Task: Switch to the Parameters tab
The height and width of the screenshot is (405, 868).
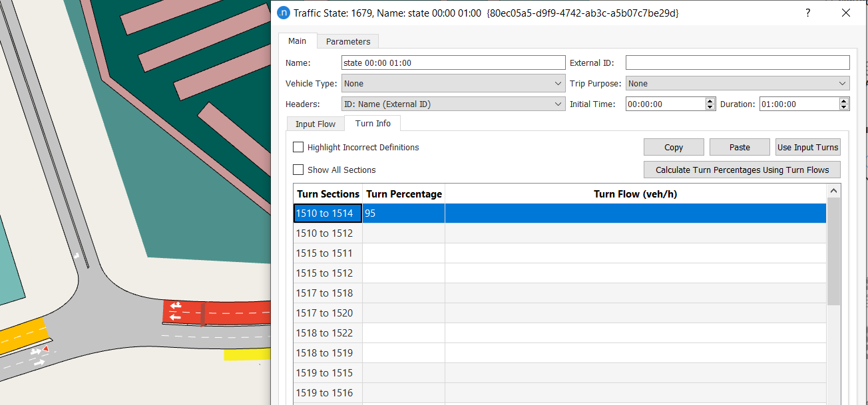Action: [x=347, y=41]
